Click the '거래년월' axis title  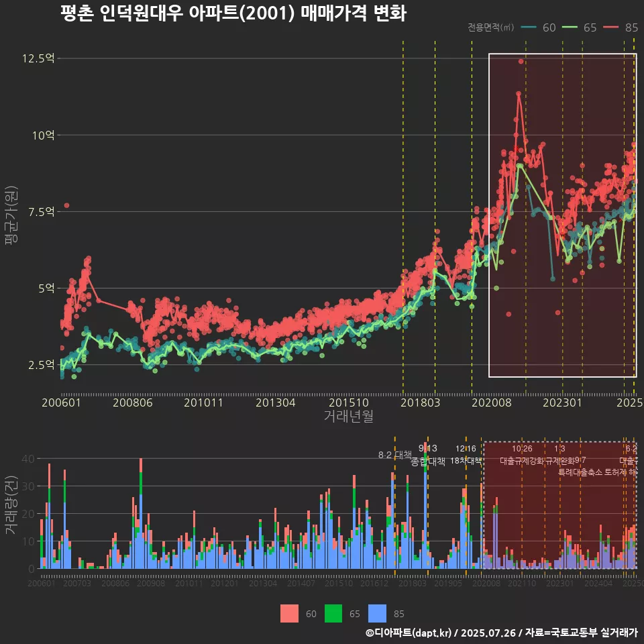349,416
